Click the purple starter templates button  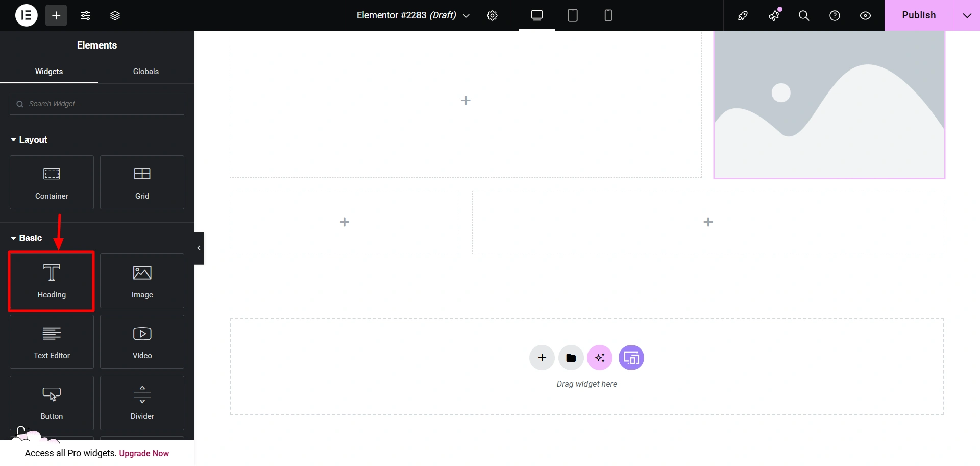pyautogui.click(x=631, y=358)
